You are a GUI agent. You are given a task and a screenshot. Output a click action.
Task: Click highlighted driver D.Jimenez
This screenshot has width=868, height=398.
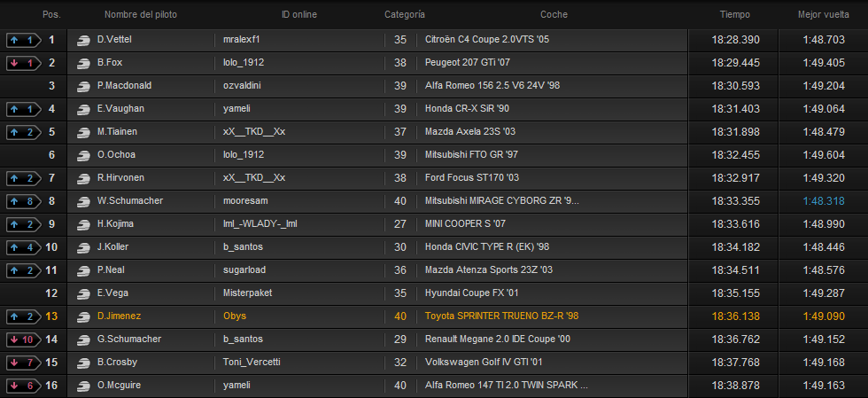(x=119, y=316)
